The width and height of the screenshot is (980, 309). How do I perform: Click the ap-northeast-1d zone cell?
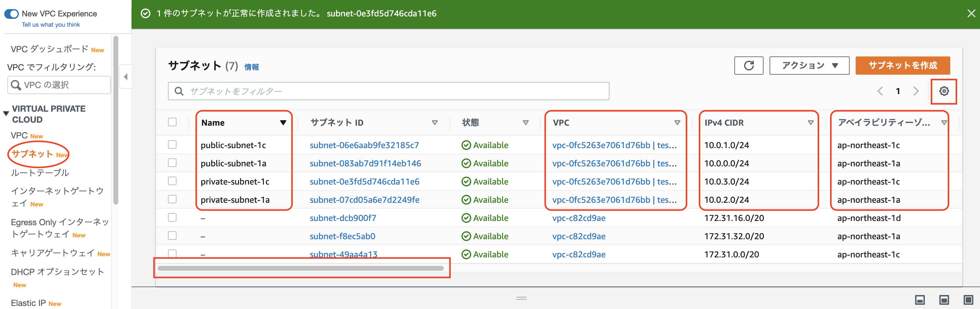868,218
